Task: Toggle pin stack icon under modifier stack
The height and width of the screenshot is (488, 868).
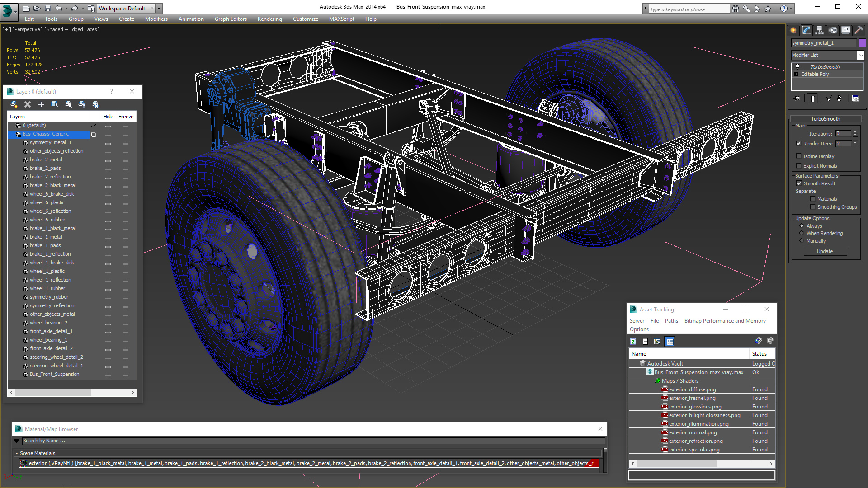Action: pos(797,98)
